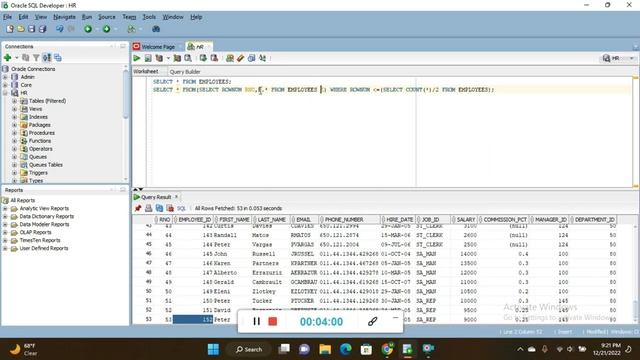The image size is (640, 360).
Task: Pause the screen recording
Action: pyautogui.click(x=256, y=321)
